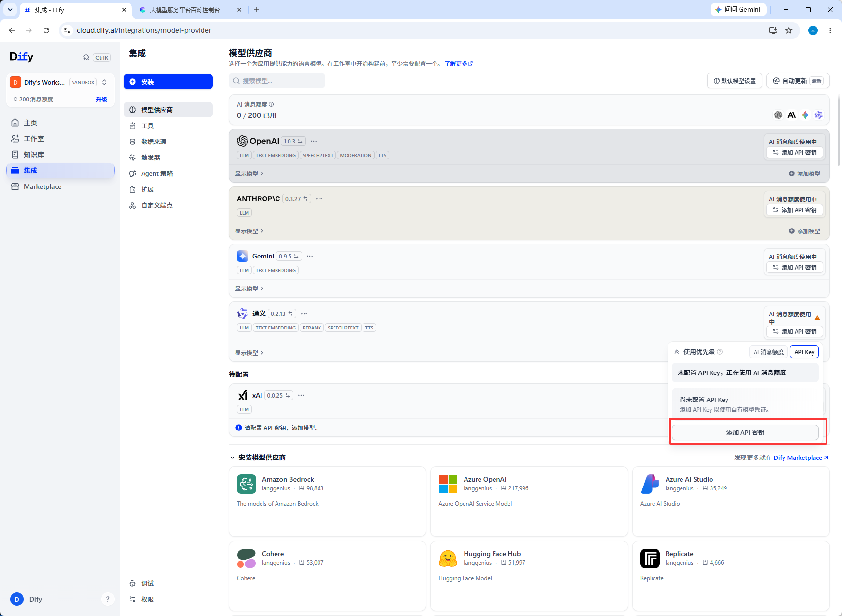This screenshot has width=842, height=616.
Task: Select API Key as usage priority
Action: click(x=804, y=352)
